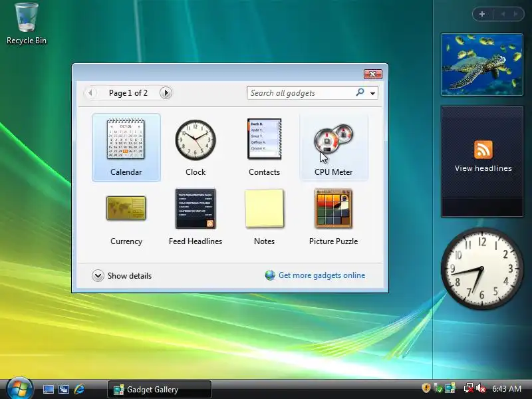The height and width of the screenshot is (399, 532).
Task: Go to the previous gadget page
Action: click(x=90, y=92)
